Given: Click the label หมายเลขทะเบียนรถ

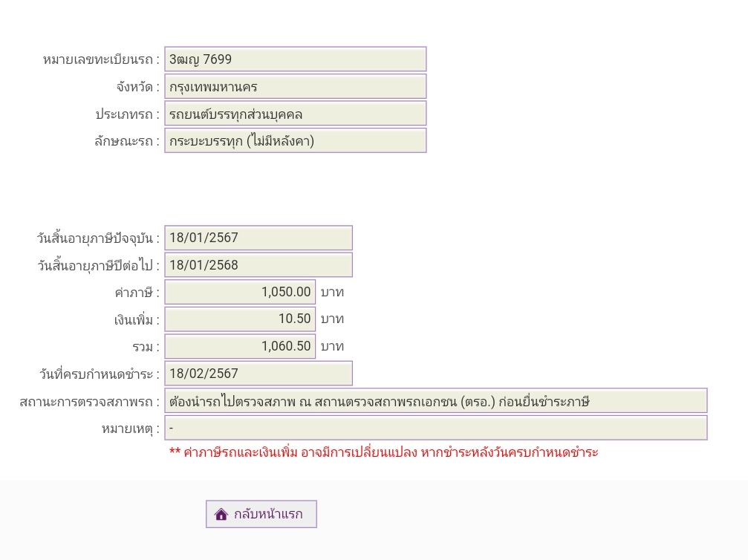Looking at the screenshot, I should [101, 59].
